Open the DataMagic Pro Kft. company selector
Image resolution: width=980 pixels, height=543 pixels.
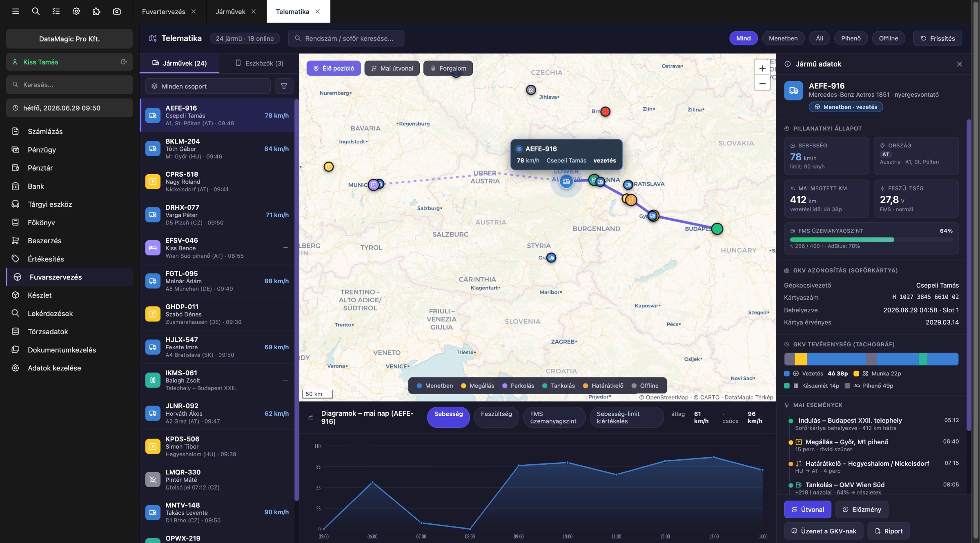69,39
